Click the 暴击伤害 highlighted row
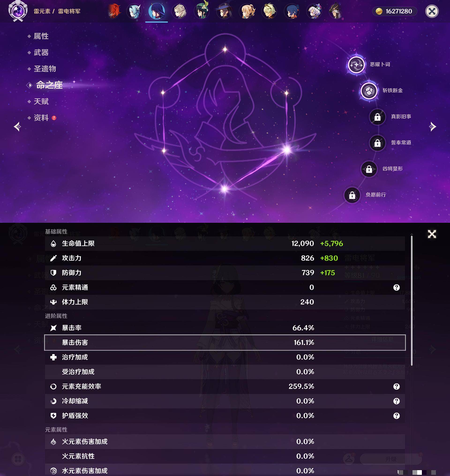The width and height of the screenshot is (450, 476). coord(225,342)
